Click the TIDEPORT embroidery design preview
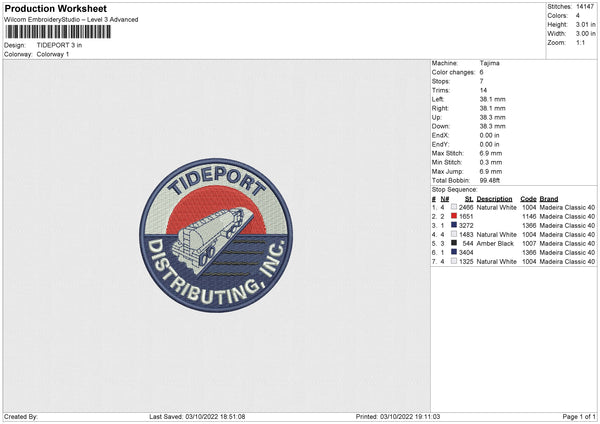This screenshot has width=600, height=424. point(216,235)
